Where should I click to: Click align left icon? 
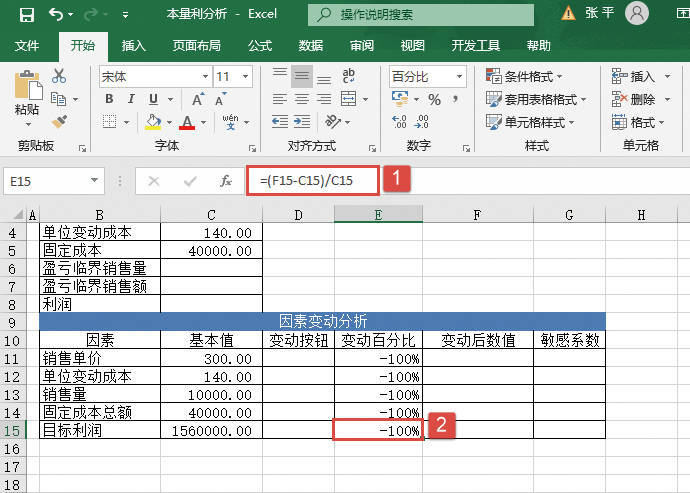click(x=279, y=99)
